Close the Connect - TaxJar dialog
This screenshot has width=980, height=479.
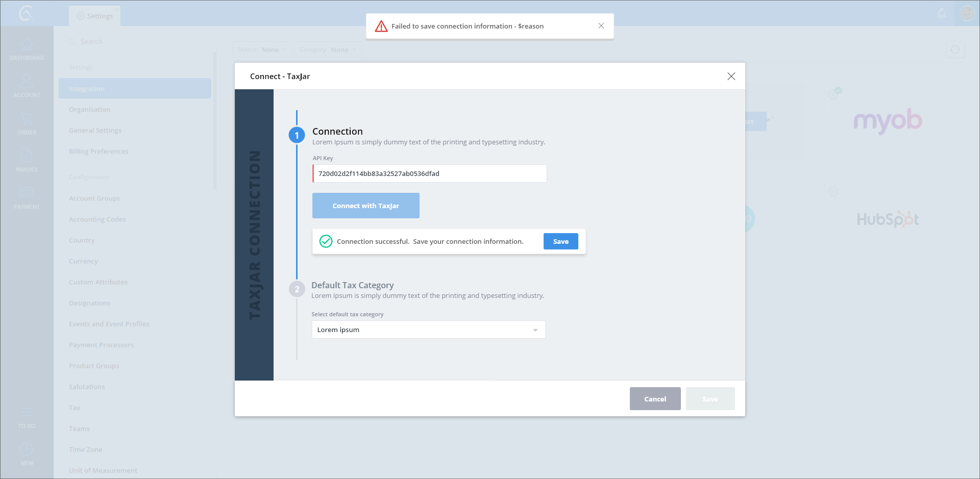tap(731, 77)
